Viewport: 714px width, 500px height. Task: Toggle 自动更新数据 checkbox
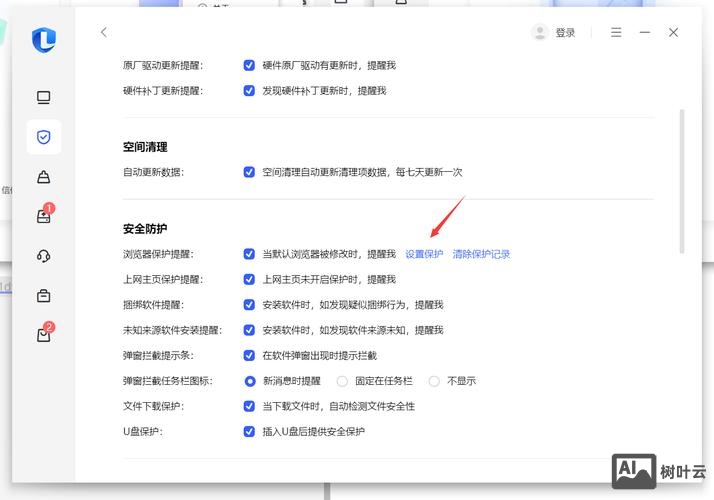pyautogui.click(x=249, y=172)
